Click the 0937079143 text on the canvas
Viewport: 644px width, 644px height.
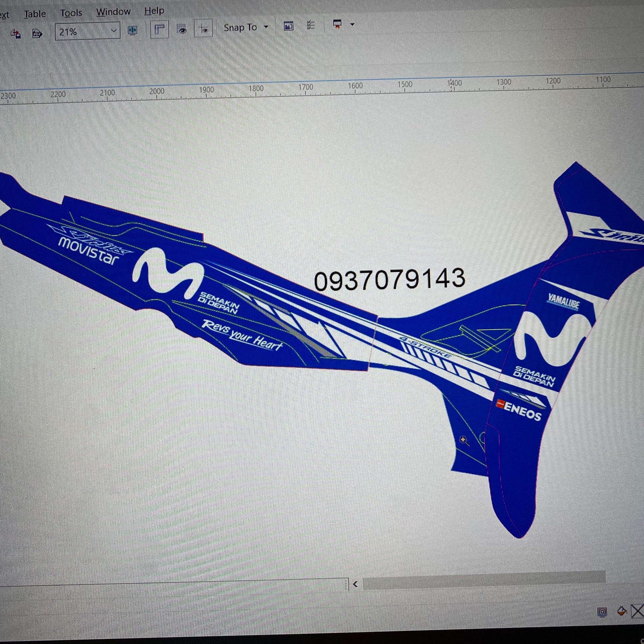pos(389,279)
